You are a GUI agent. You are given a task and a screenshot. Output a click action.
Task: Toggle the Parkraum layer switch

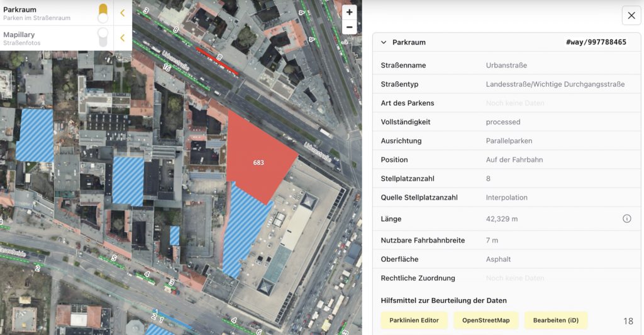(103, 13)
